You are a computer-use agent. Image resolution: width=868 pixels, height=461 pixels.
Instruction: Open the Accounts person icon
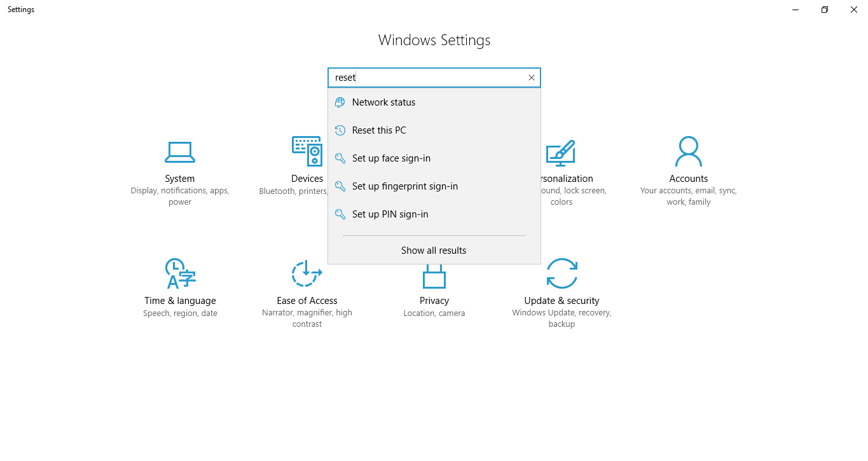pyautogui.click(x=689, y=151)
